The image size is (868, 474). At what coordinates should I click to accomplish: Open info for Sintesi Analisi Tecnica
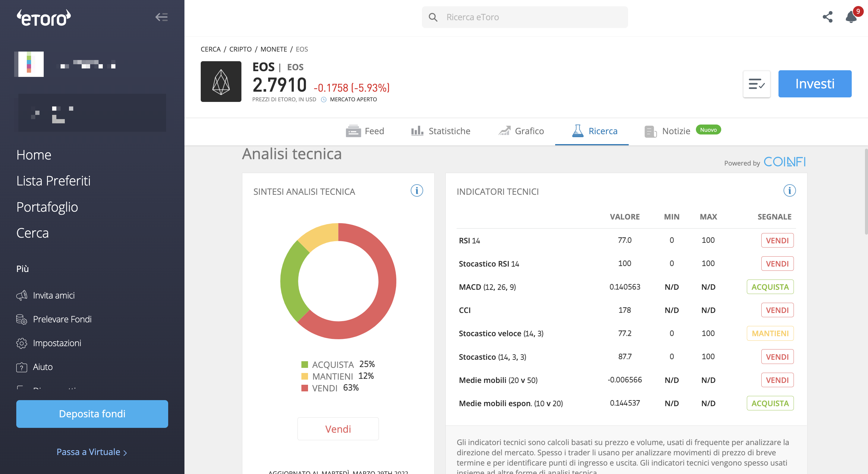pos(417,191)
